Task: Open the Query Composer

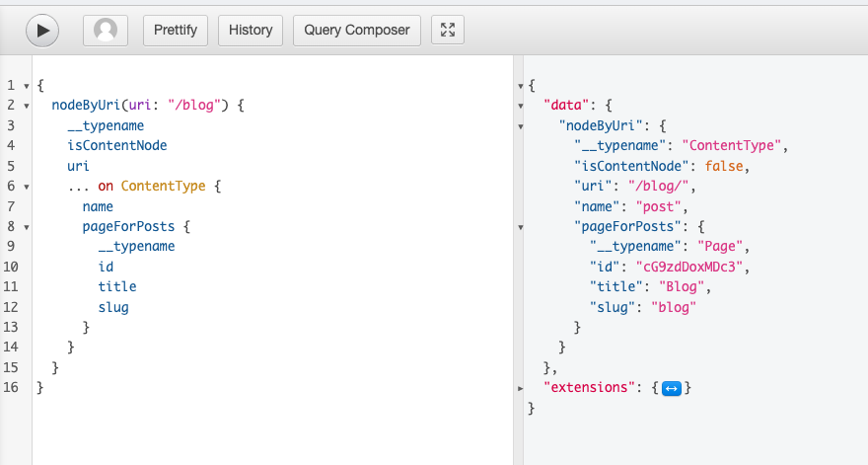Action: click(x=356, y=30)
